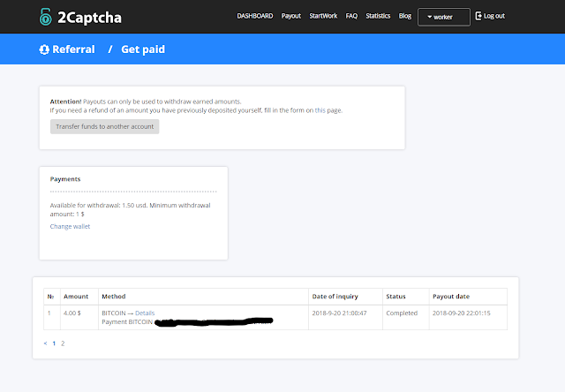Click the Get paid breadcrumb heading
Image resolution: width=565 pixels, height=392 pixels.
[x=143, y=49]
